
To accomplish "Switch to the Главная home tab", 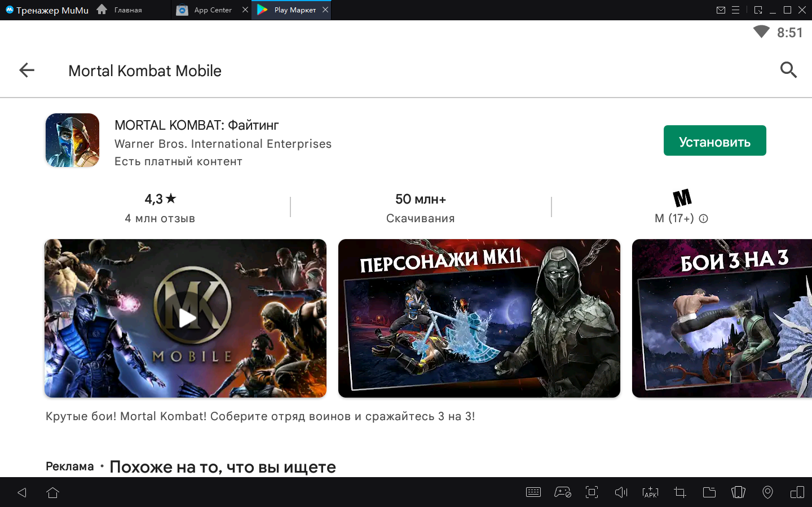I will [x=127, y=10].
